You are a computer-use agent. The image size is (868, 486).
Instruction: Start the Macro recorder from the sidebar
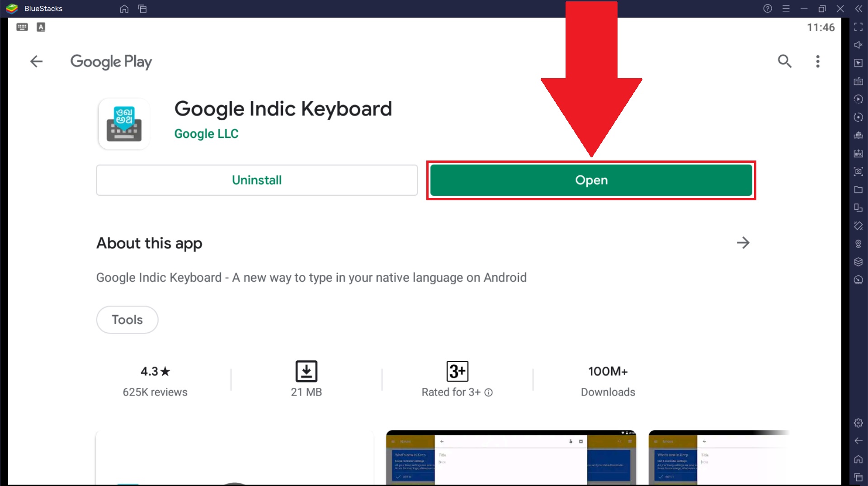(858, 99)
